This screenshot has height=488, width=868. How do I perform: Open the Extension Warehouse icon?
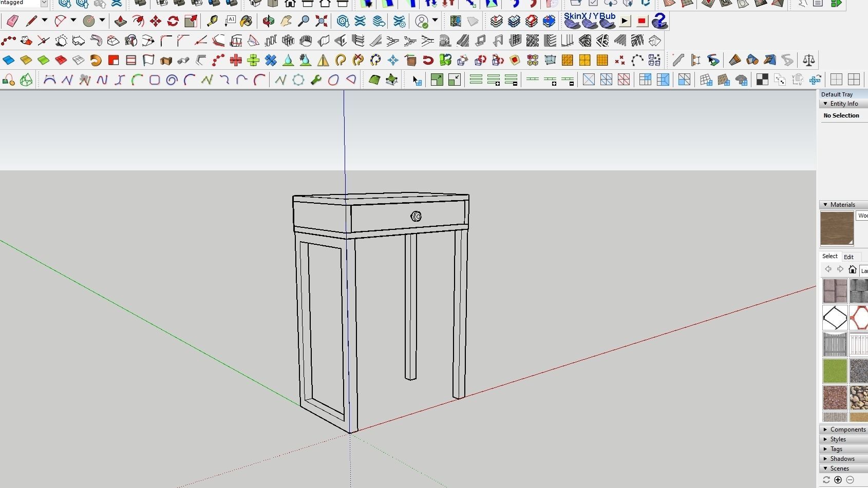[x=361, y=21]
